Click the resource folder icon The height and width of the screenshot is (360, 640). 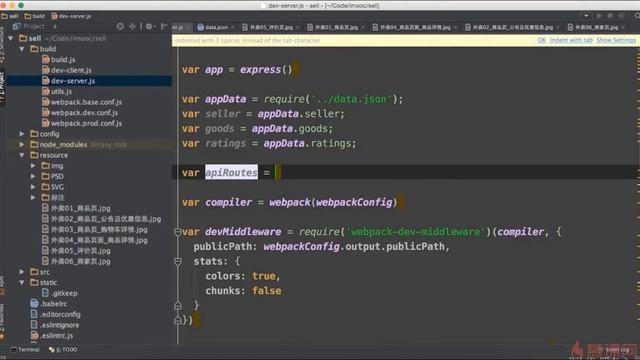[34, 155]
